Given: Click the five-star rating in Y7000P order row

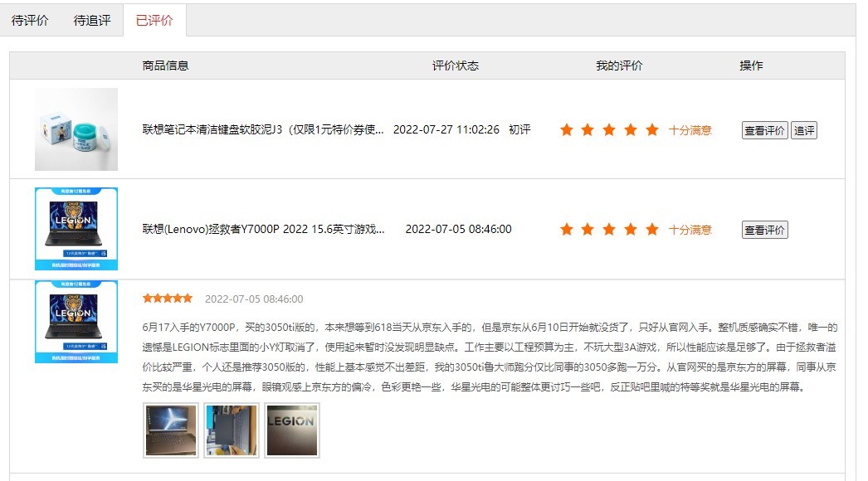Looking at the screenshot, I should (x=609, y=230).
